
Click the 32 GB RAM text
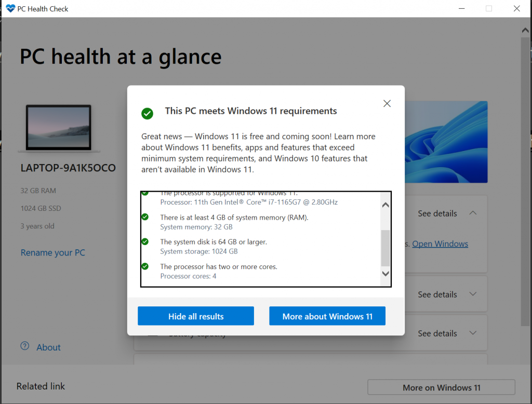pyautogui.click(x=38, y=191)
